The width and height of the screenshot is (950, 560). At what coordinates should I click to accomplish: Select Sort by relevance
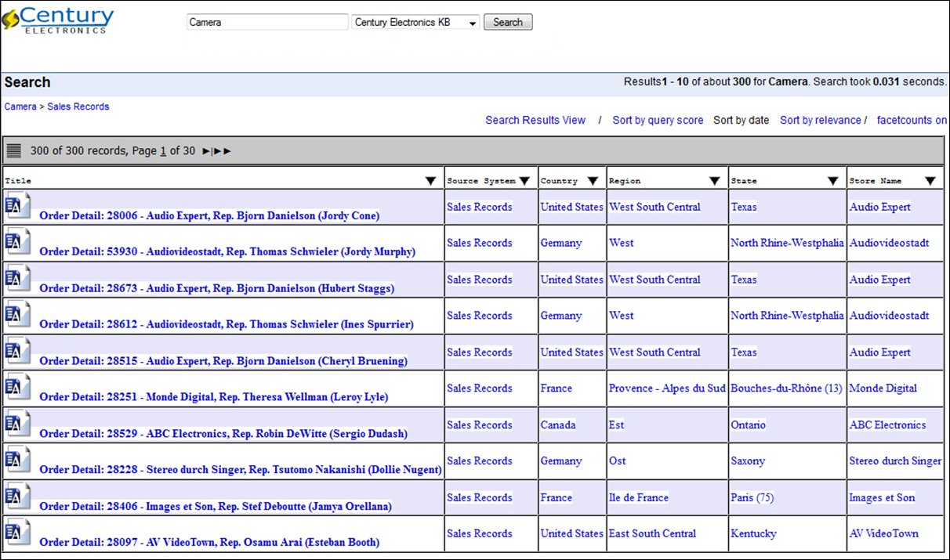click(x=820, y=120)
